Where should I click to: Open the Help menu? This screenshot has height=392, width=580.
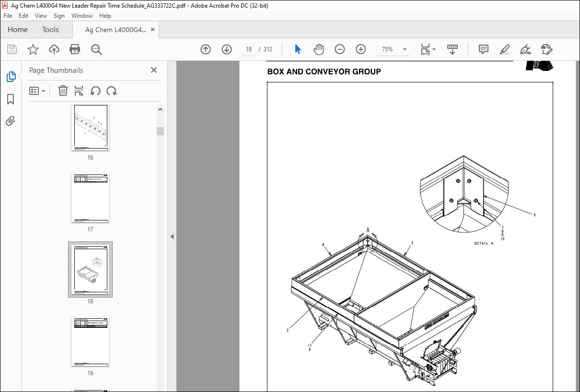point(105,16)
